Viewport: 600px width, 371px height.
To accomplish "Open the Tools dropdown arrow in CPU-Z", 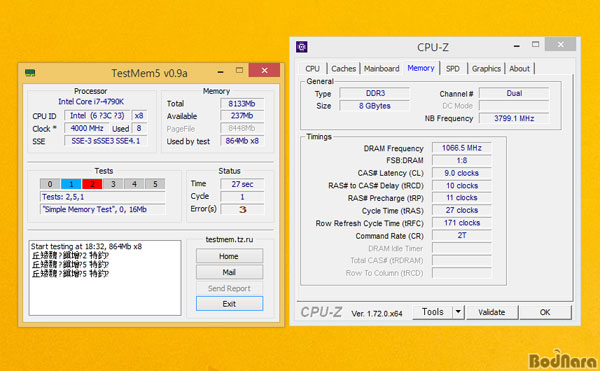I will [x=458, y=312].
